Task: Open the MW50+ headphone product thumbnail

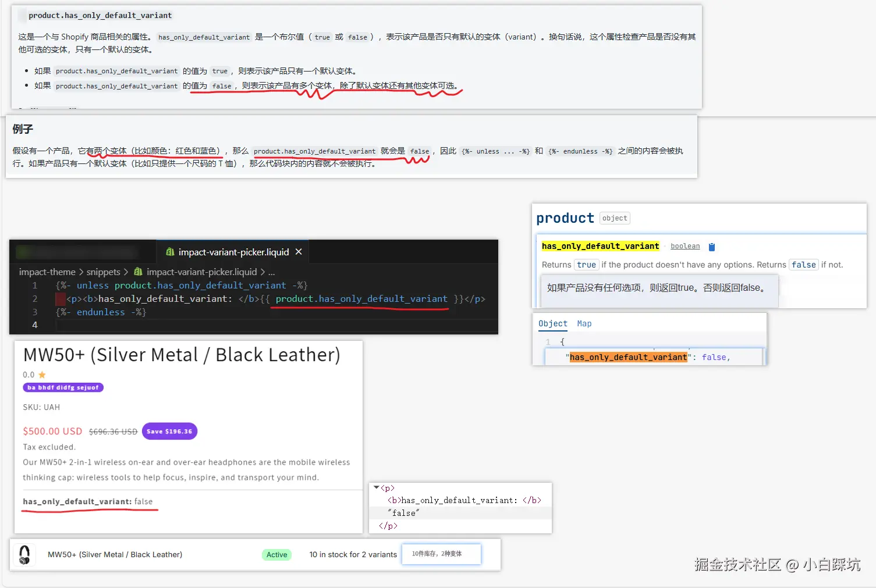Action: point(24,555)
